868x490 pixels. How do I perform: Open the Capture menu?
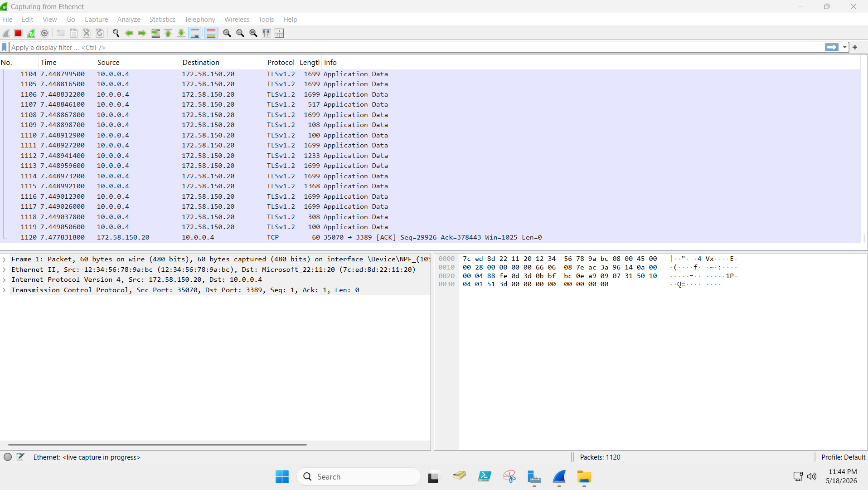tap(96, 20)
